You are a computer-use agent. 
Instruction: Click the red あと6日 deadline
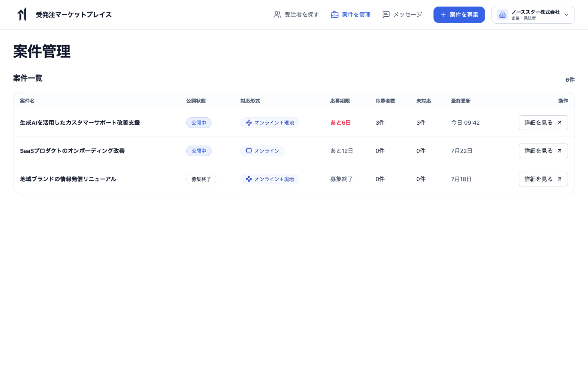point(341,123)
